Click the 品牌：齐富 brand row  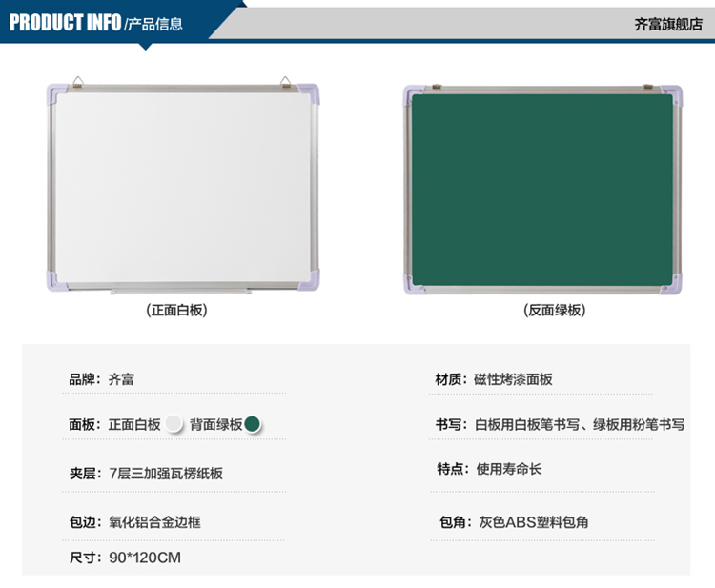click(101, 379)
